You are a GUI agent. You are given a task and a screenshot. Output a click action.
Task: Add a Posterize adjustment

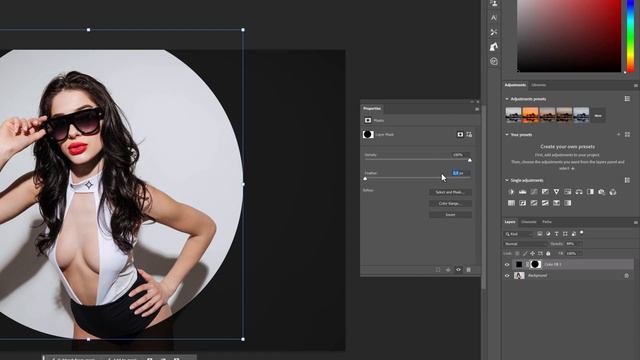click(x=534, y=203)
